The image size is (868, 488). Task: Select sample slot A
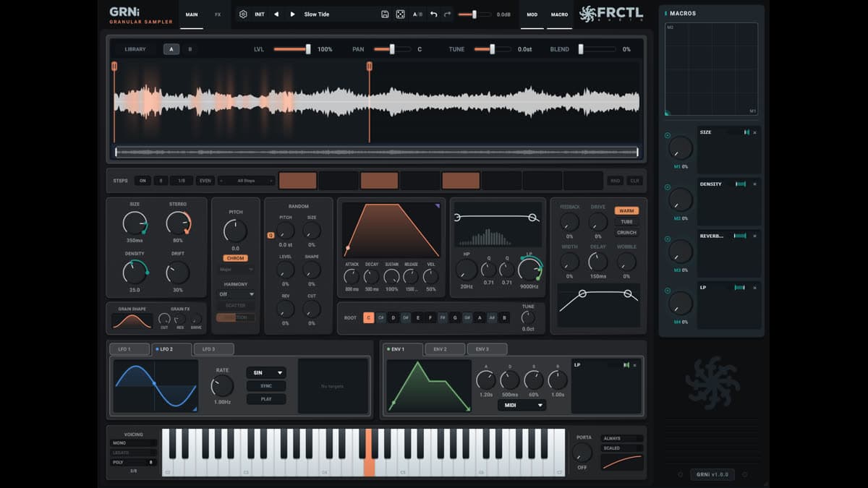click(171, 49)
